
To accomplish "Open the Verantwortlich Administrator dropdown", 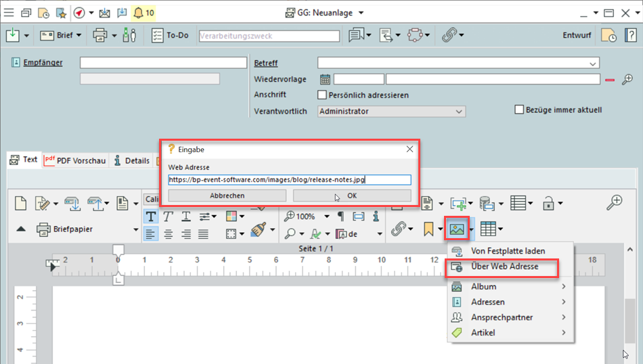I will pos(391,111).
